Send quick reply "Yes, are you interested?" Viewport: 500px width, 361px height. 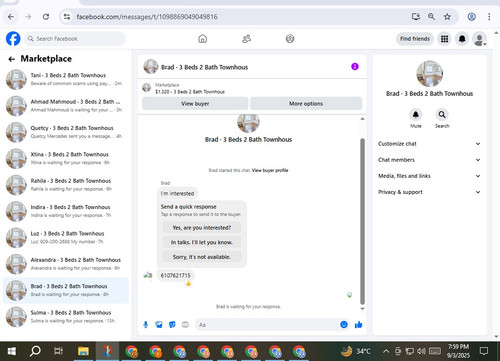(x=202, y=228)
